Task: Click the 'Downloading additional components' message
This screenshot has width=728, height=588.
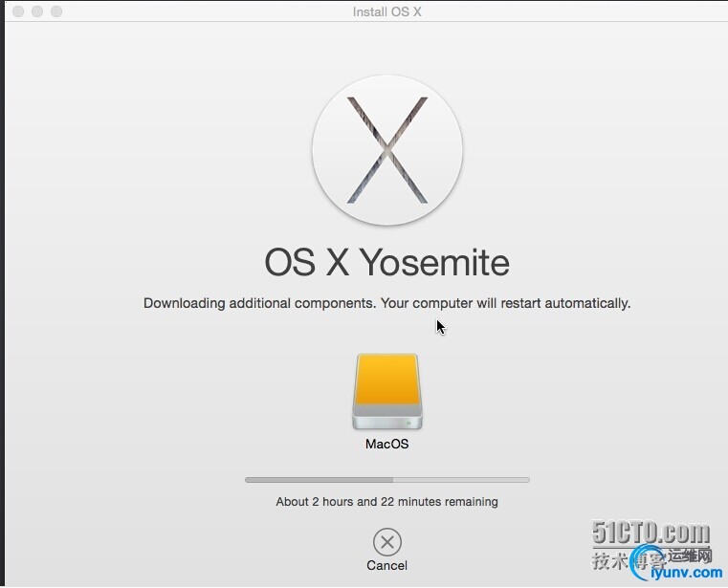Action: pos(387,303)
